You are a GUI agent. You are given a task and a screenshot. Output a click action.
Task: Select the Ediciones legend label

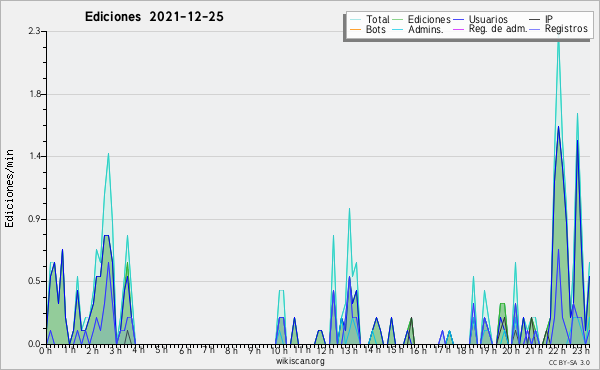click(x=429, y=19)
